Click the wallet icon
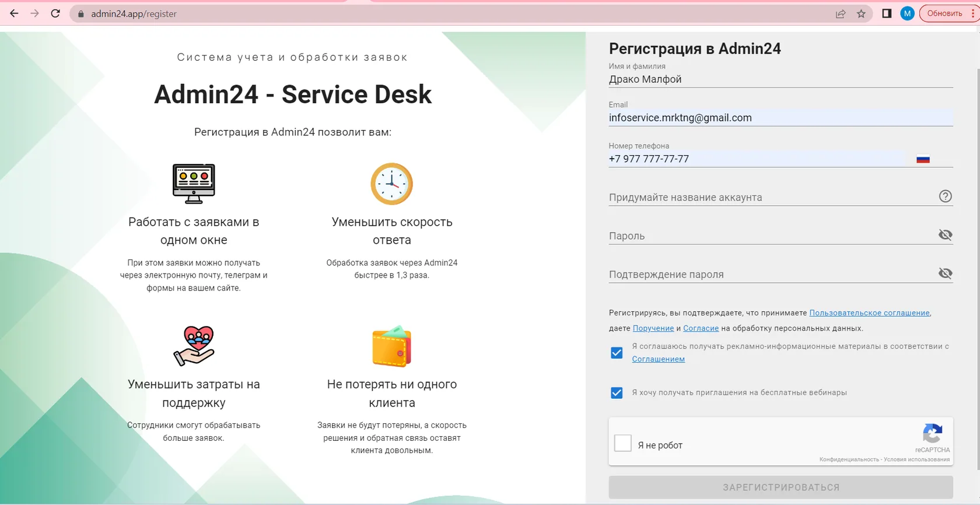Image resolution: width=980 pixels, height=505 pixels. 392,346
